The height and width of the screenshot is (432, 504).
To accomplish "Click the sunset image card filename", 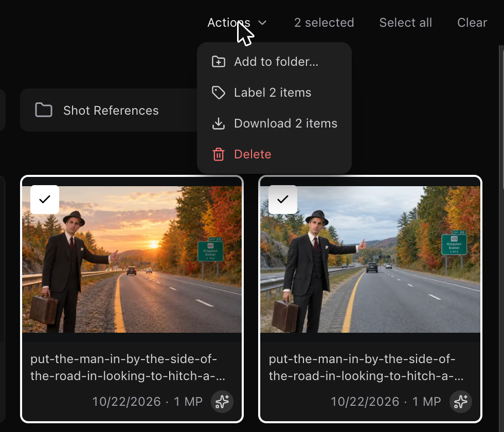I will (128, 367).
